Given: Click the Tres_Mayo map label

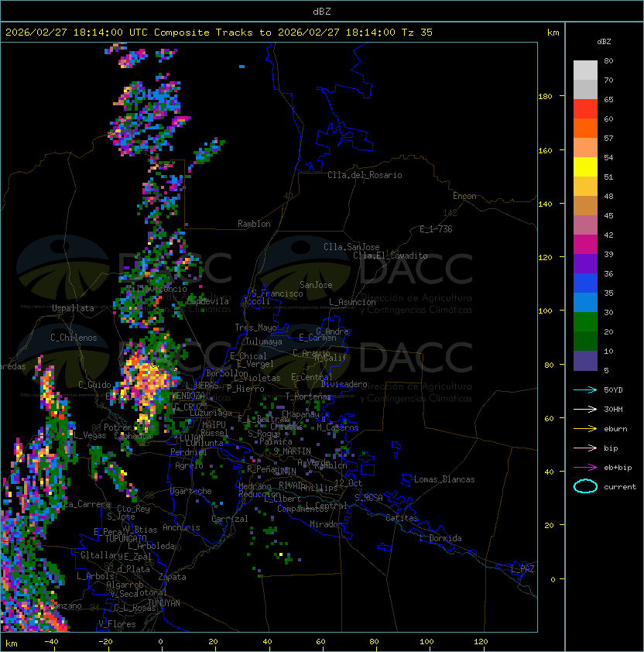Looking at the screenshot, I should point(255,328).
